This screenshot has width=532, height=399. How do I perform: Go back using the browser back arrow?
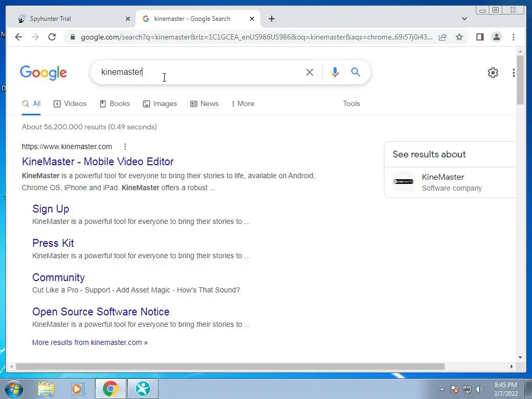19,37
